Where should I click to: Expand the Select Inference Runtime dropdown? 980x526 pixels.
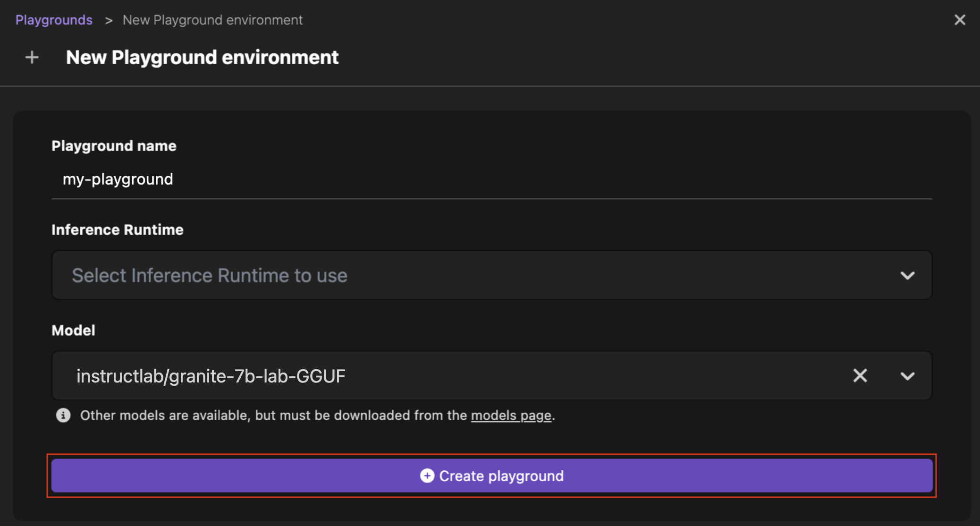coord(491,275)
